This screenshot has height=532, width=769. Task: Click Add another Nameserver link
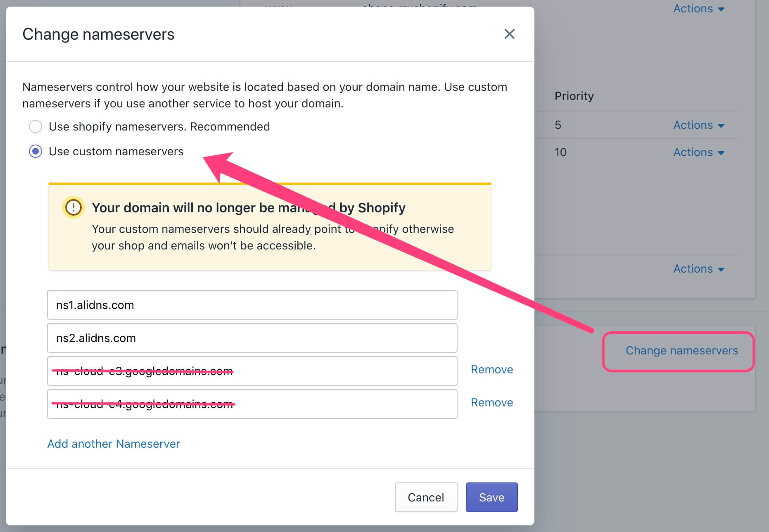click(x=114, y=444)
